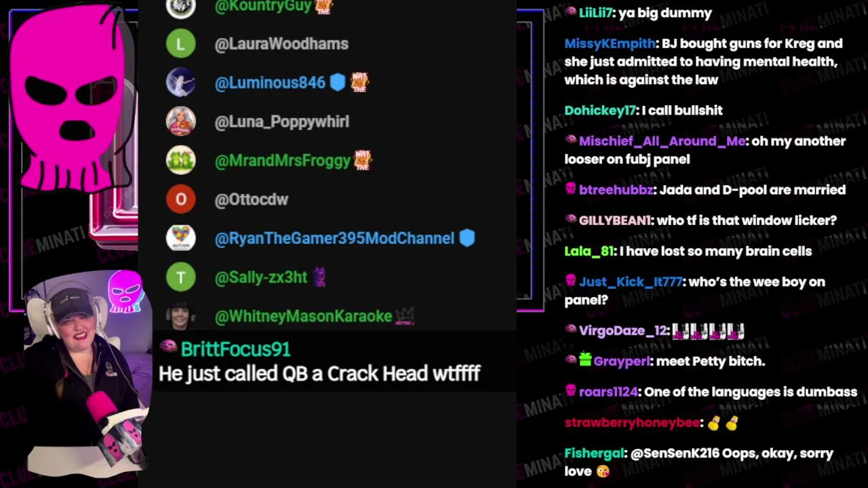Screen dimensions: 868x488
Task: Click the shield badge next to RyanTheGamer395ModChannel
Action: point(467,239)
